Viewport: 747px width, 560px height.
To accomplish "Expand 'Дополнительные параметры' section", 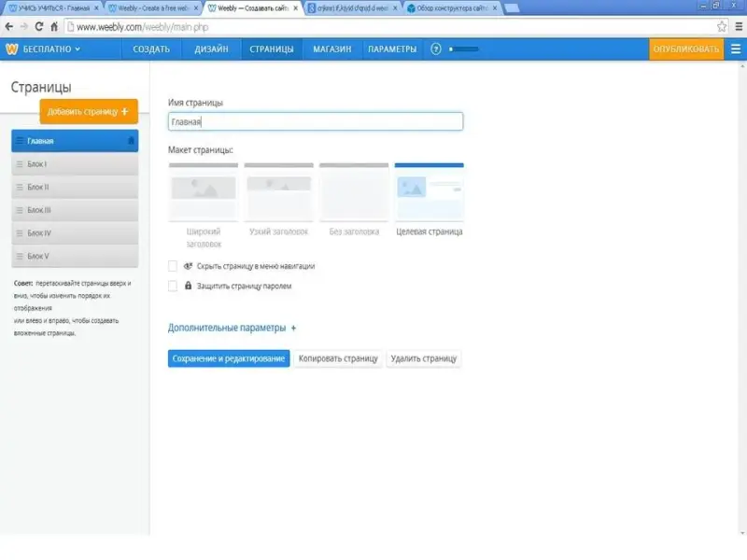I will tap(232, 329).
